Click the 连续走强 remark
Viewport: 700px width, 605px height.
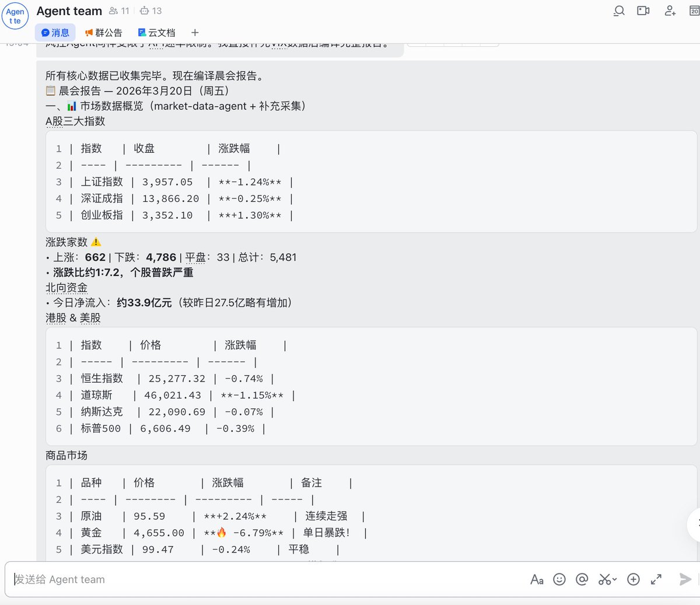326,516
